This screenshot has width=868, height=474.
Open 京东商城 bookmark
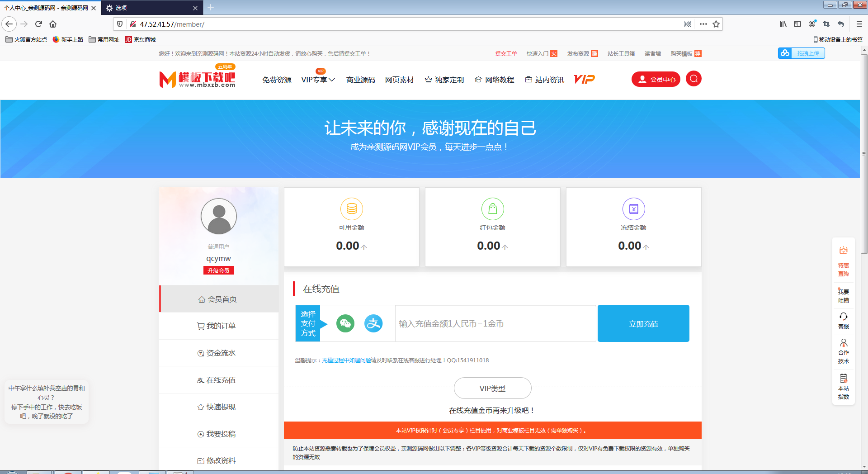click(x=140, y=39)
